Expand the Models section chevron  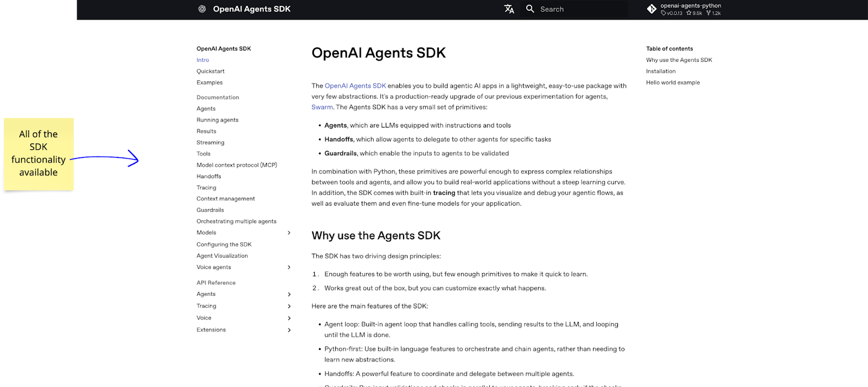[289, 233]
